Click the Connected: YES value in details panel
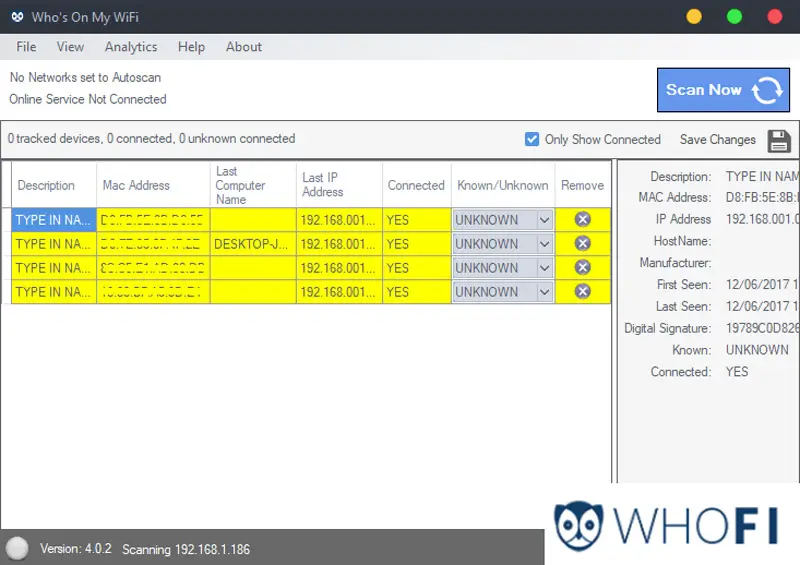 tap(737, 372)
